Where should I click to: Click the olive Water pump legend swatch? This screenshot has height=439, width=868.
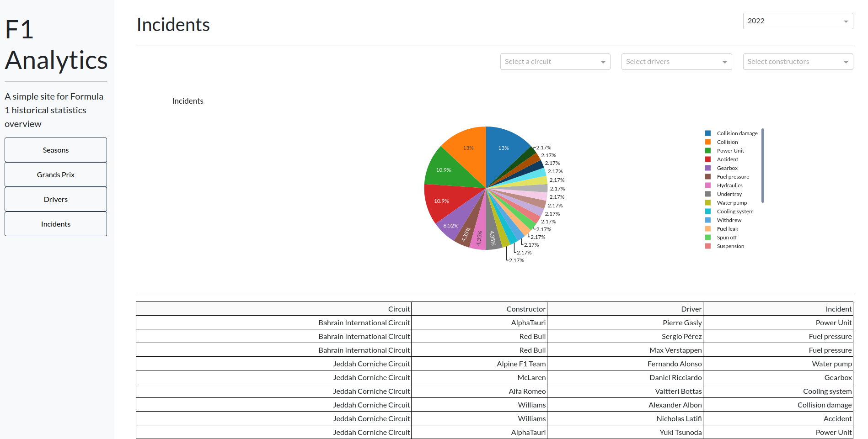[x=708, y=203]
